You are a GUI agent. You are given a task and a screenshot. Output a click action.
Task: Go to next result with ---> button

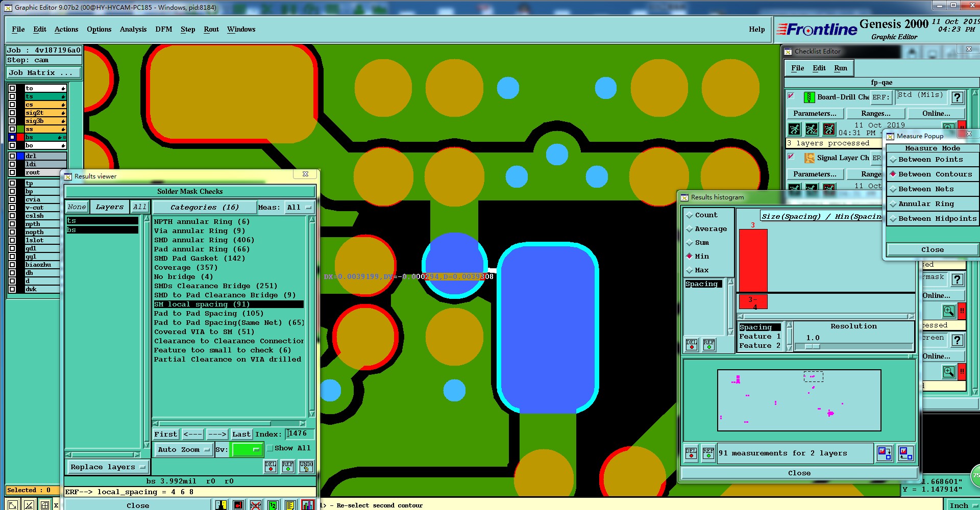tap(217, 434)
